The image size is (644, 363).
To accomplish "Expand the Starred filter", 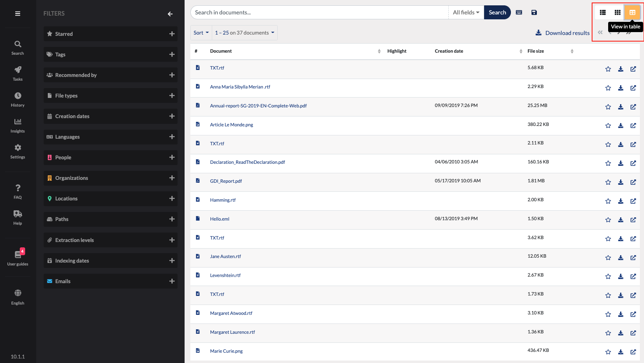I will tap(172, 34).
